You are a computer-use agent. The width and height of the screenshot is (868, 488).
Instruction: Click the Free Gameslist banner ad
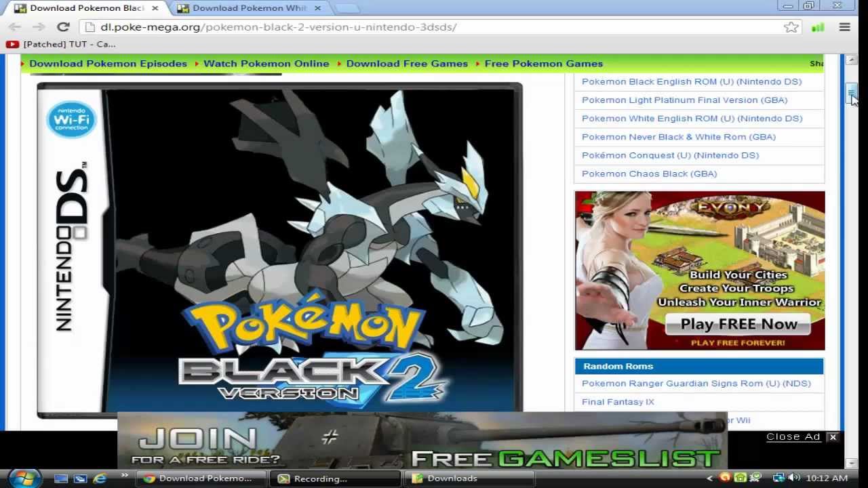(x=422, y=440)
